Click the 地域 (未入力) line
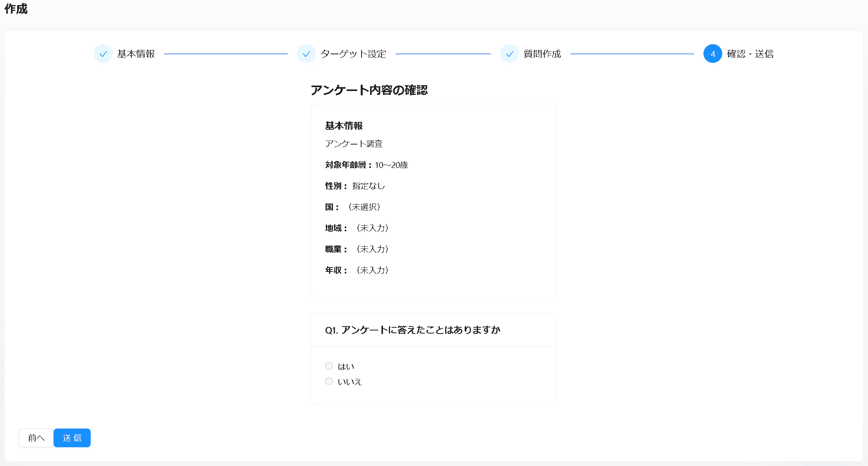The width and height of the screenshot is (868, 466). (357, 228)
